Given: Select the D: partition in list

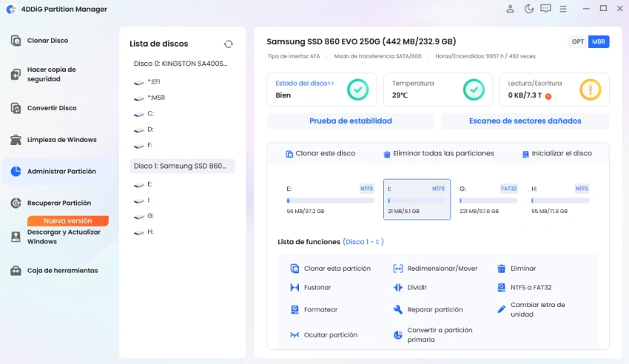Looking at the screenshot, I should click(x=182, y=129).
